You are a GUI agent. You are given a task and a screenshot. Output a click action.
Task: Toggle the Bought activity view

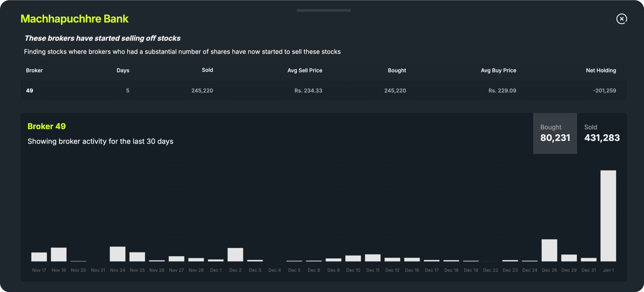coord(555,133)
